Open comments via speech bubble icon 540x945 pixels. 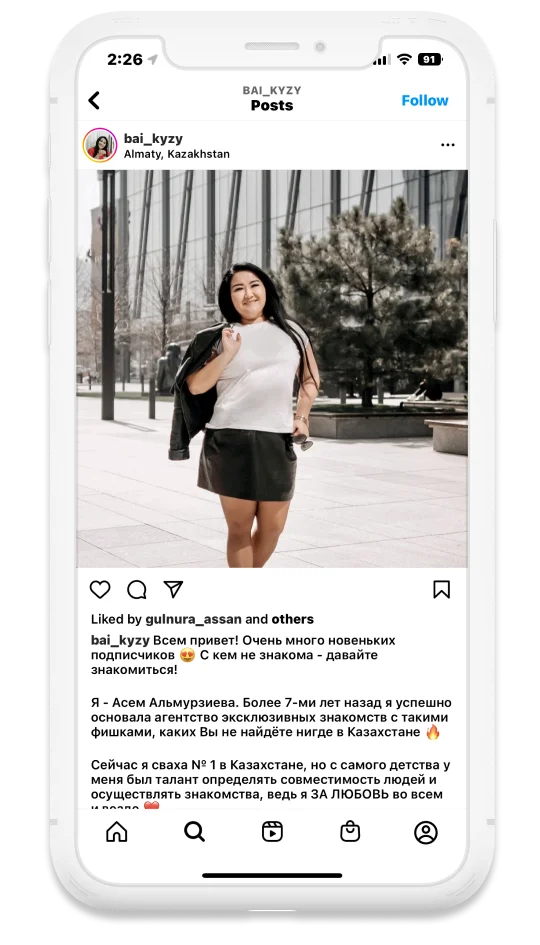tap(137, 589)
